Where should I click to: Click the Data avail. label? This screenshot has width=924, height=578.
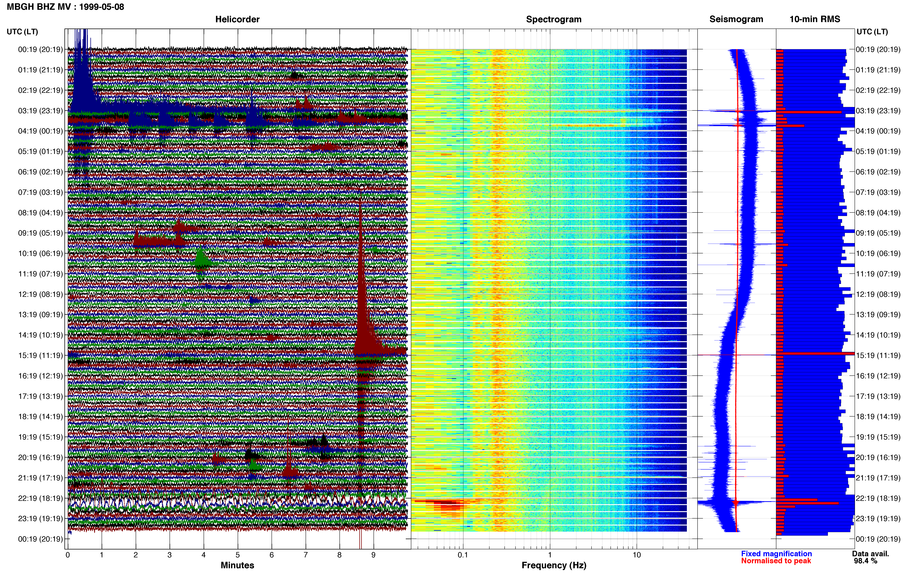870,554
